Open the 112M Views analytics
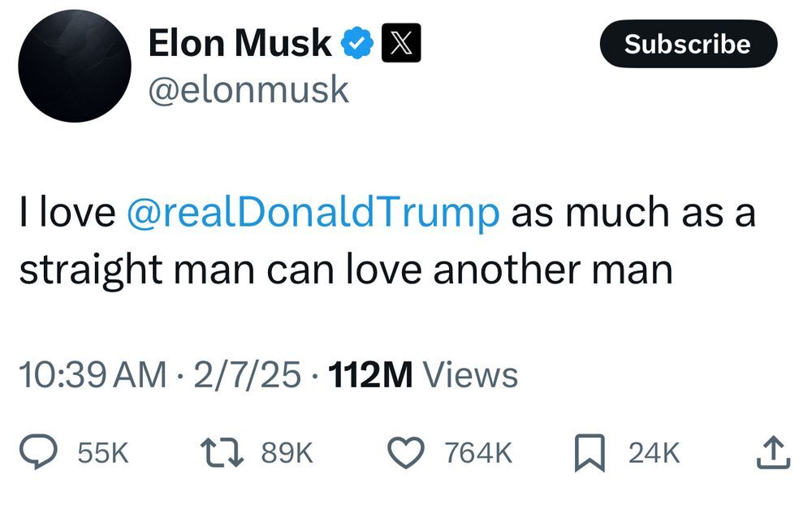The width and height of the screenshot is (812, 505). click(x=422, y=375)
